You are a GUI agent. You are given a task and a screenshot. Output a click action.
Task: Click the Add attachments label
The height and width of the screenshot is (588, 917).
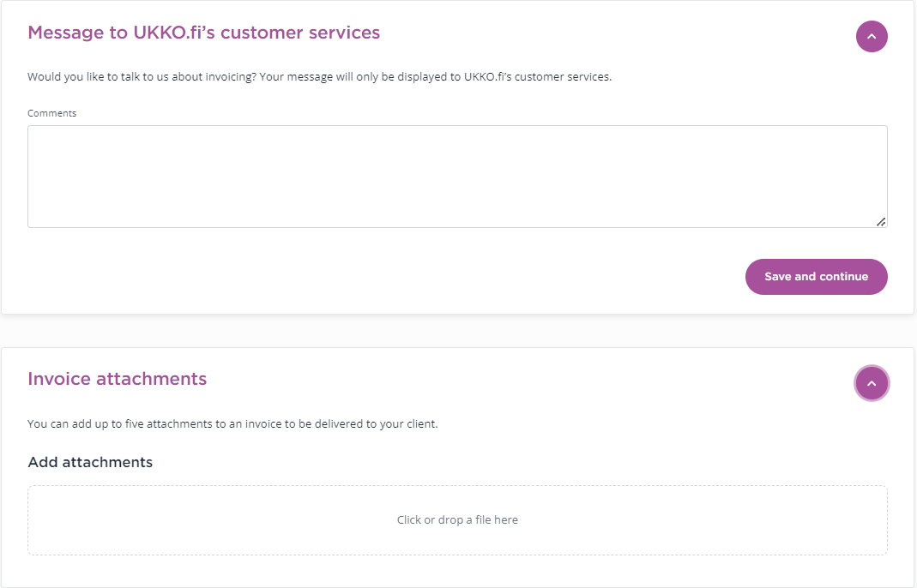click(90, 462)
